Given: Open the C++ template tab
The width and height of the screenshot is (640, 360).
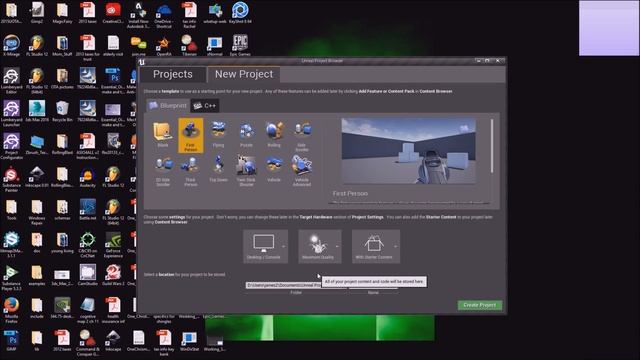Looking at the screenshot, I should point(205,106).
